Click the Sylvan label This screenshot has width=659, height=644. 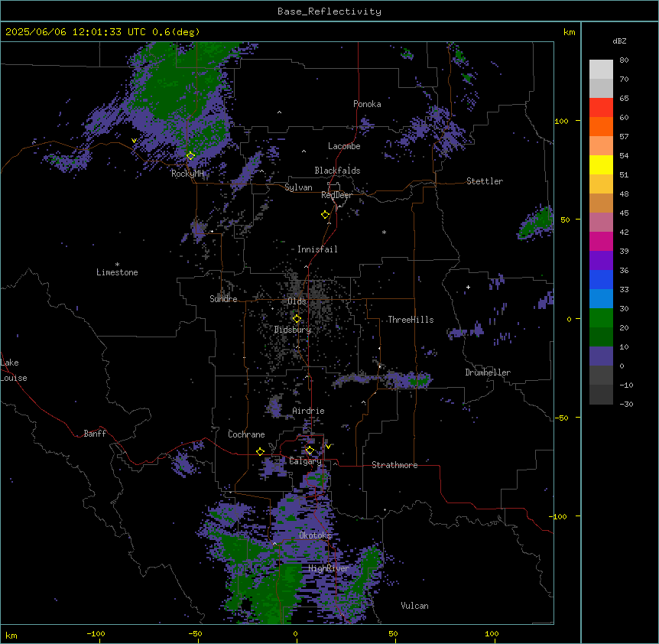(298, 187)
